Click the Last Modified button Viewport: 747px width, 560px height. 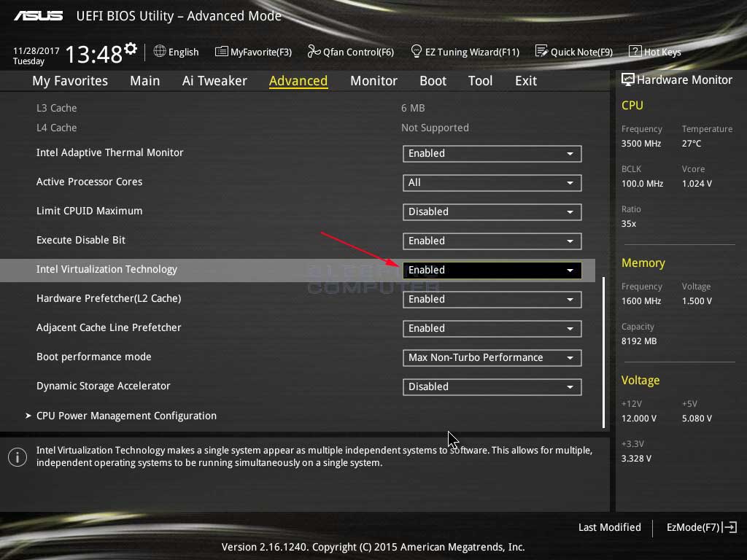tap(610, 527)
